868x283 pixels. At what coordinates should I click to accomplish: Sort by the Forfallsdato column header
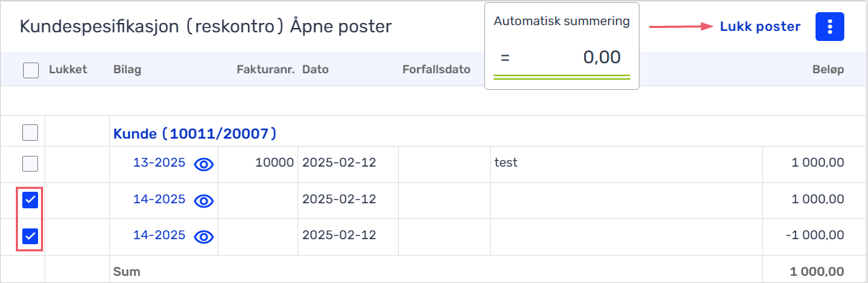click(x=436, y=70)
